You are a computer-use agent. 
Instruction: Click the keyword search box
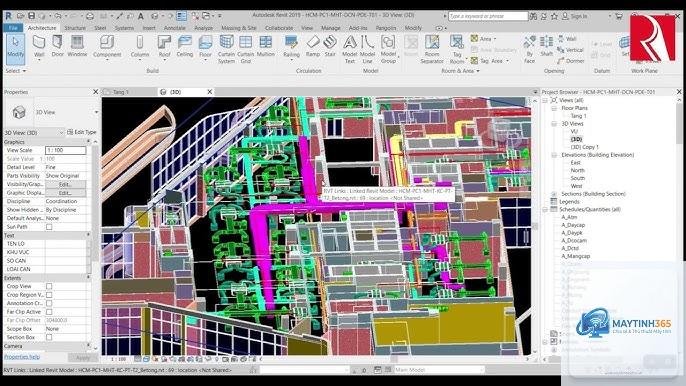(488, 16)
